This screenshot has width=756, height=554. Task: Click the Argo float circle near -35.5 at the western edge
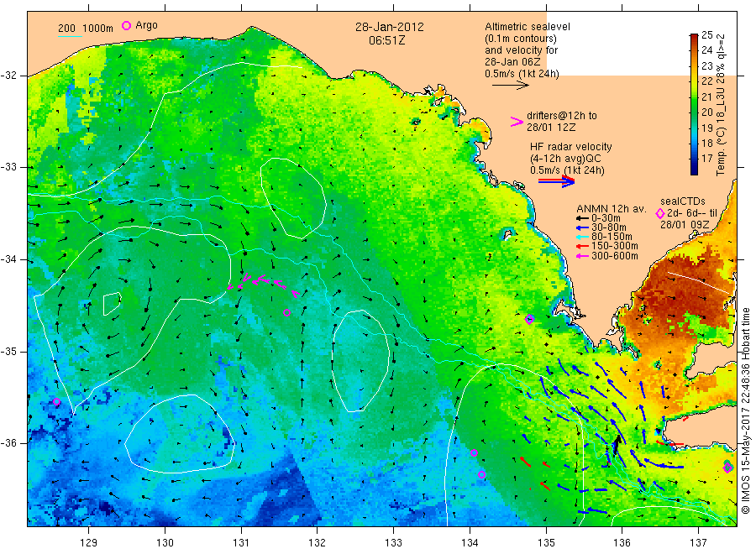coord(56,402)
